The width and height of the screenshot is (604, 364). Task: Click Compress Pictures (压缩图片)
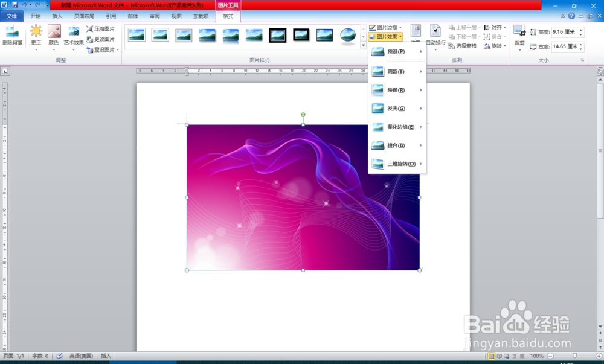tap(100, 29)
